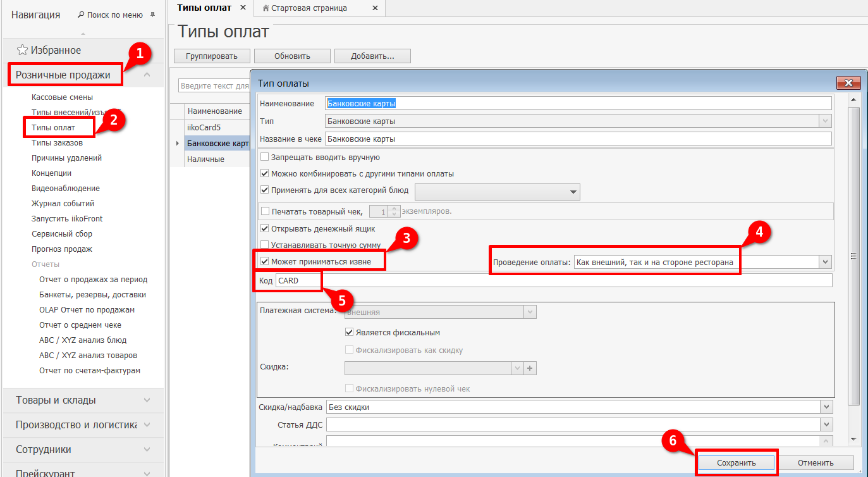Toggle Открывать денежный ящик checkbox
The image size is (868, 477).
point(265,228)
